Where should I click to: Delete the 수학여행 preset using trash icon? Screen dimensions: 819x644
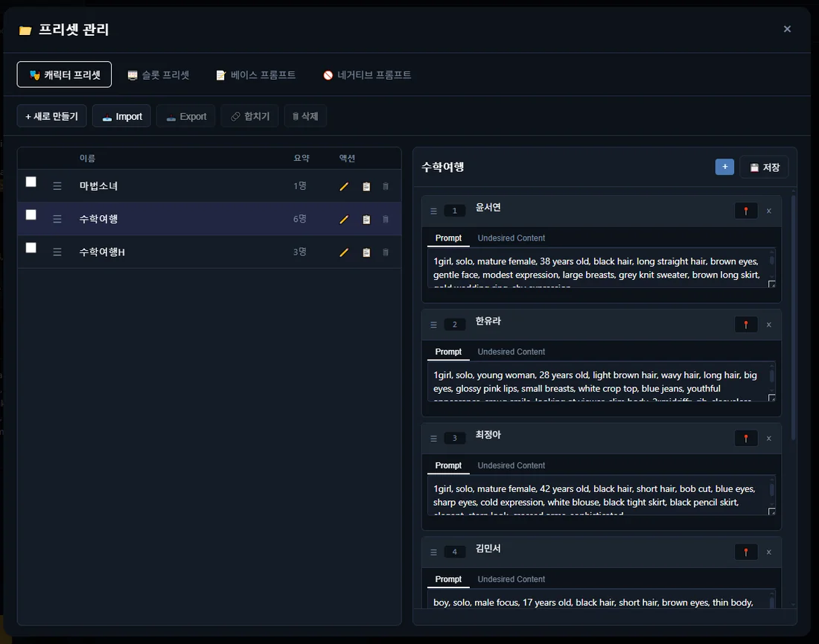[386, 220]
